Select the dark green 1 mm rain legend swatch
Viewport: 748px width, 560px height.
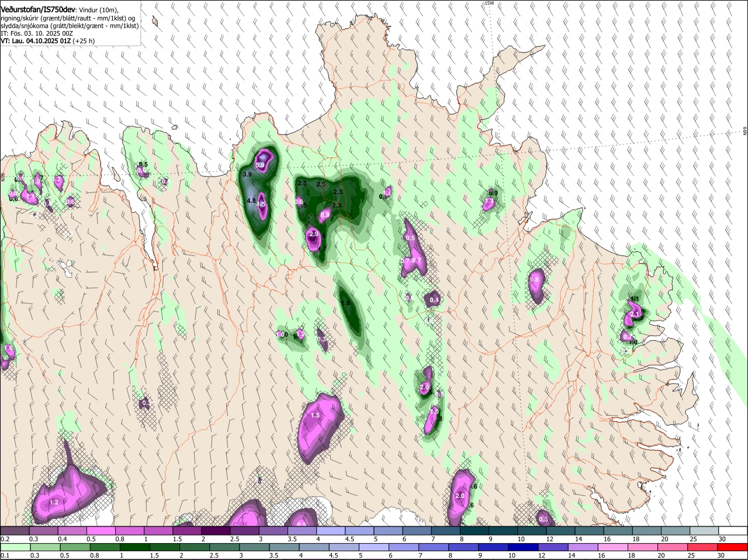pyautogui.click(x=134, y=548)
